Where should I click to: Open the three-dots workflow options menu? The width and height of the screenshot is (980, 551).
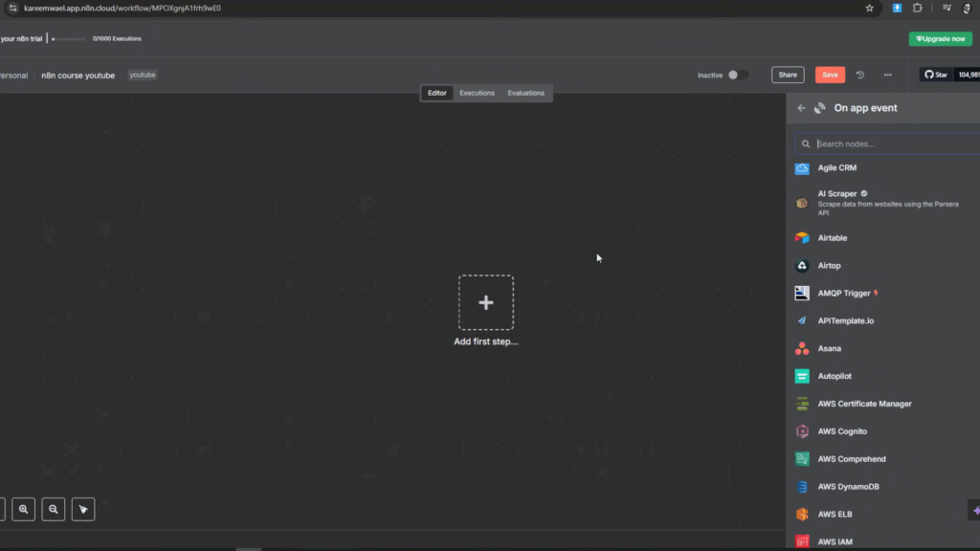pos(887,75)
